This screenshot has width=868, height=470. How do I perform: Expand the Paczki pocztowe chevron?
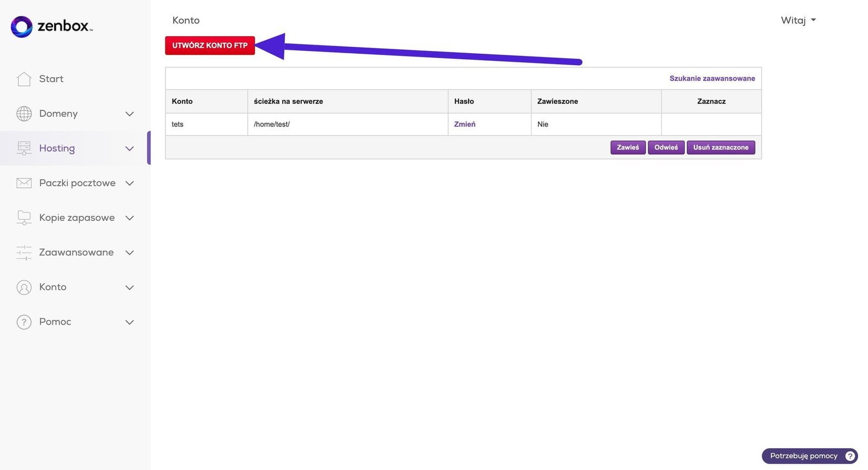point(130,183)
